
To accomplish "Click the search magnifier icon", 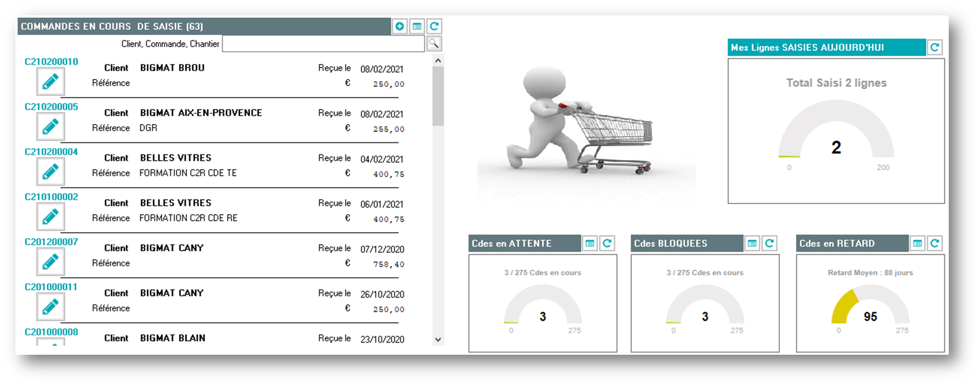I will click(x=434, y=44).
